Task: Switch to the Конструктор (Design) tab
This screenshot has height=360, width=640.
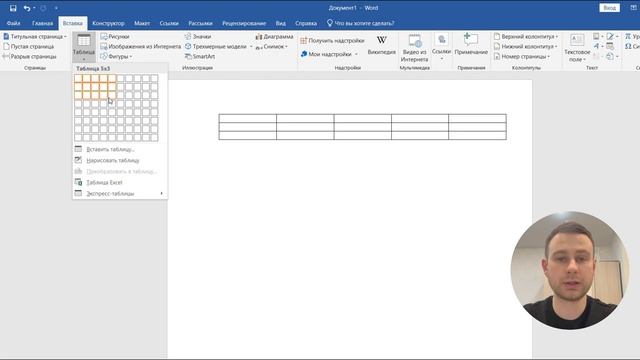Action: pos(108,23)
